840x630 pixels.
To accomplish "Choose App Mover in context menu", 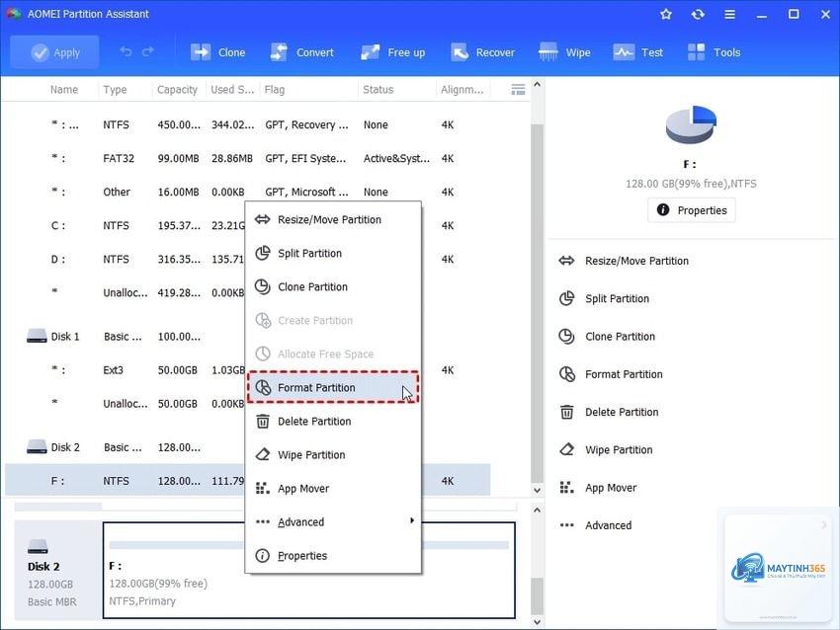I will point(333,488).
